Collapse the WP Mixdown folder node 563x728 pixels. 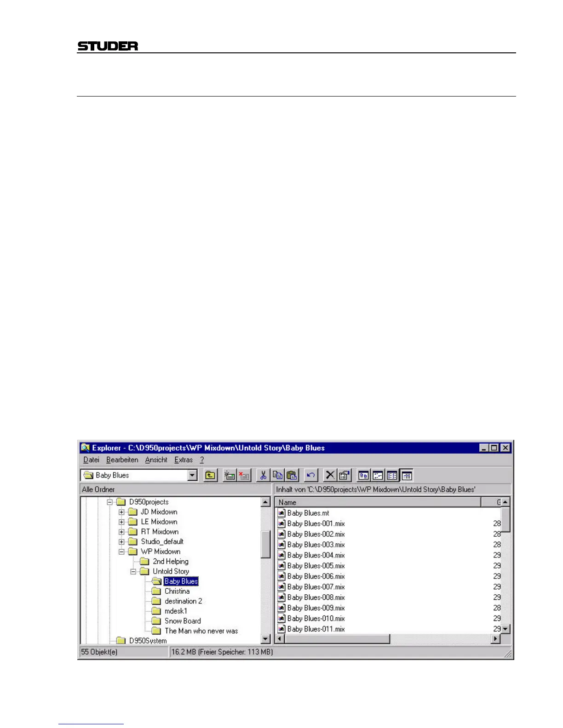coord(121,552)
